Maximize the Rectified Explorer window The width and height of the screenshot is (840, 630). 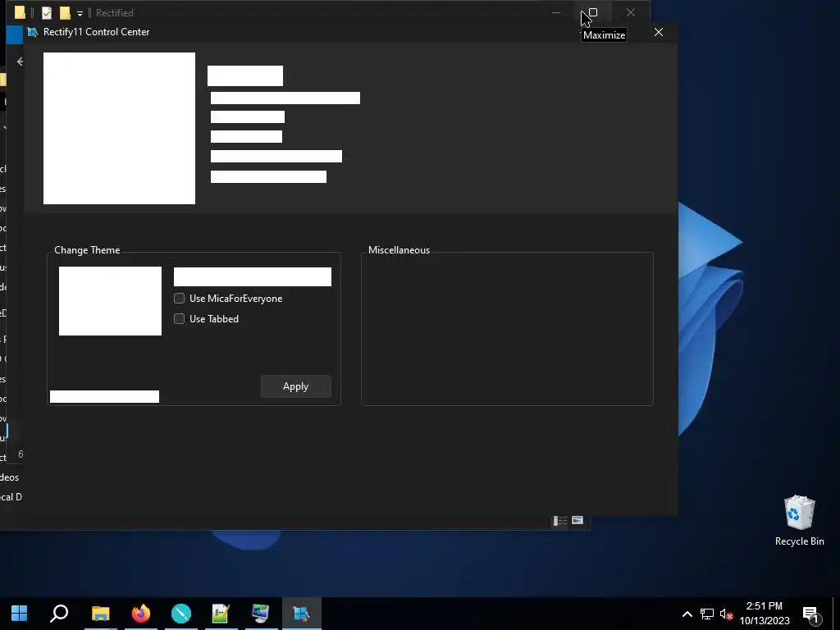pyautogui.click(x=593, y=12)
